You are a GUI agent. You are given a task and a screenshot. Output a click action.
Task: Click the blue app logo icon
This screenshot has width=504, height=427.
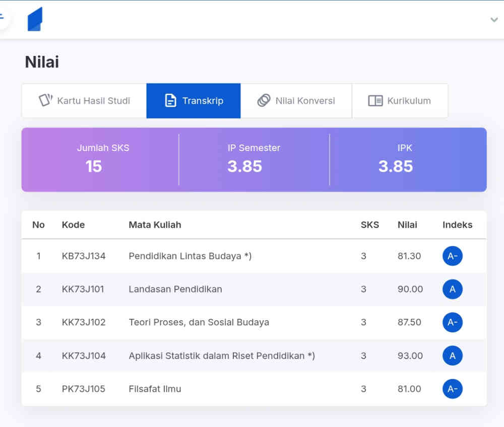tap(35, 20)
